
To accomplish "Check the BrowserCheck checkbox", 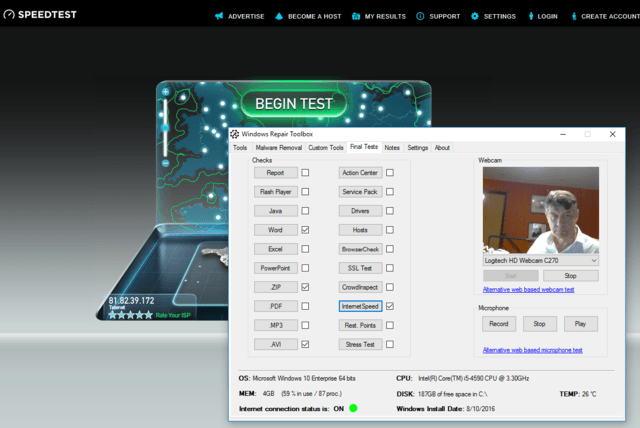I will [x=390, y=249].
